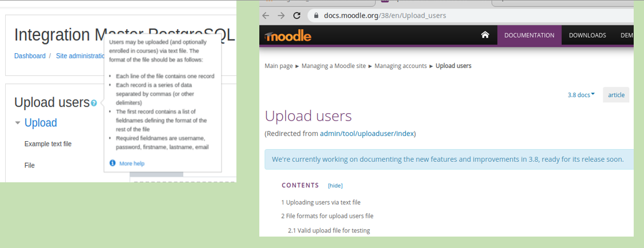Image resolution: width=644 pixels, height=248 pixels.
Task: Click the 3.8 release notice banner
Action: [x=449, y=159]
